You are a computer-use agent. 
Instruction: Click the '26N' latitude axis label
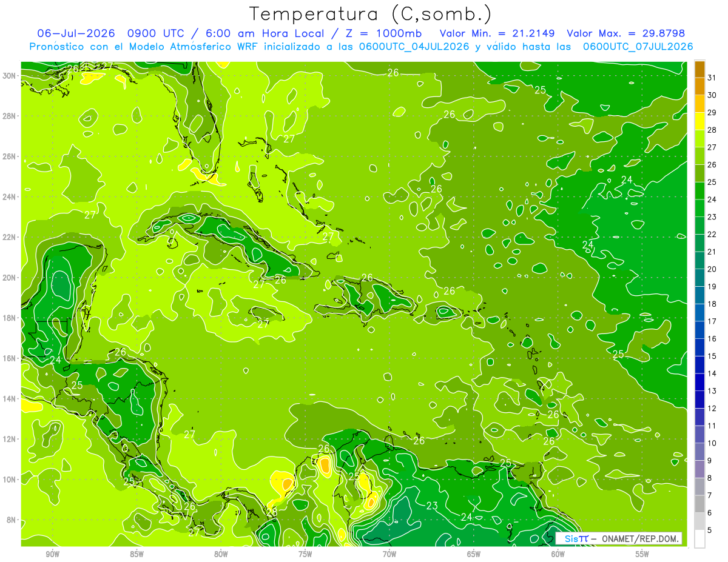pyautogui.click(x=9, y=156)
